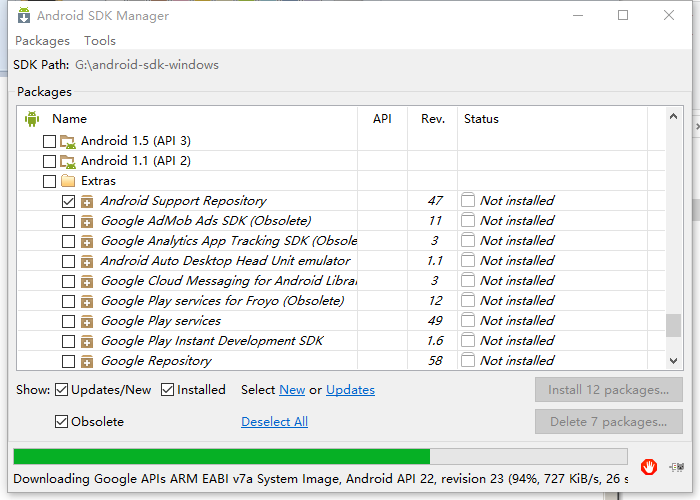Click Google Repository package icon

click(87, 361)
